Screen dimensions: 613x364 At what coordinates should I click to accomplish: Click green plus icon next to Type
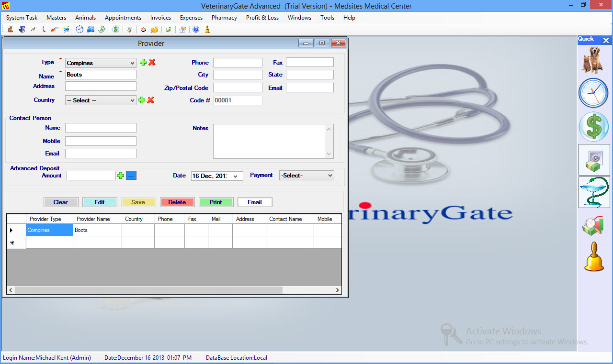(x=143, y=63)
